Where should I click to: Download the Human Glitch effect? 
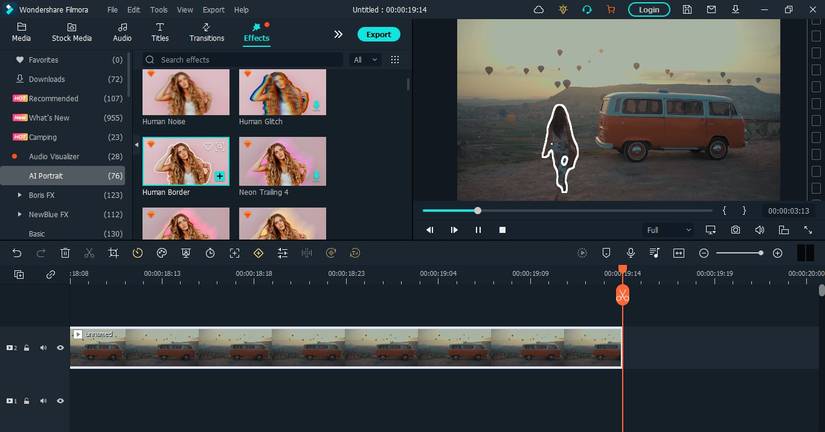point(316,106)
